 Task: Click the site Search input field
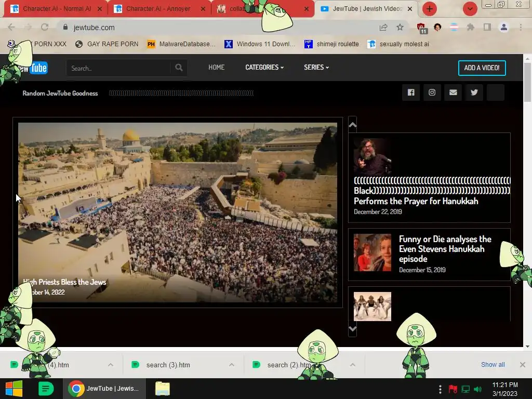tap(119, 68)
